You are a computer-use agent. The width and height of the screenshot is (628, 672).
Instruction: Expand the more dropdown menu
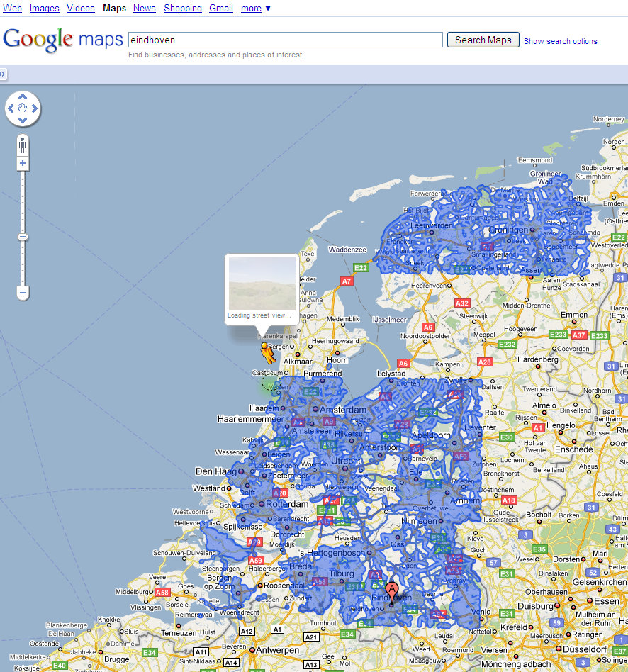click(x=255, y=8)
